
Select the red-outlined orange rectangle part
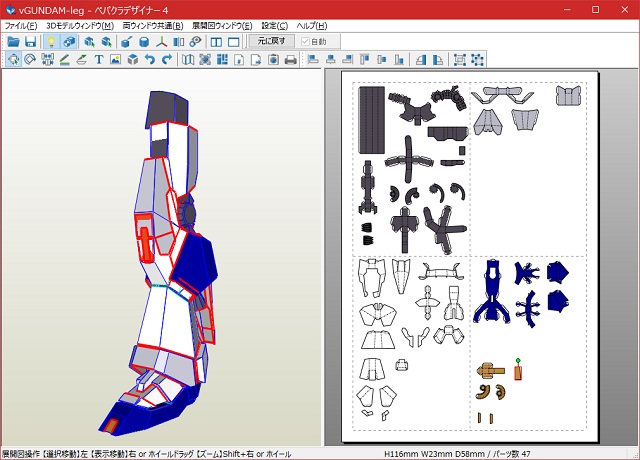point(518,373)
